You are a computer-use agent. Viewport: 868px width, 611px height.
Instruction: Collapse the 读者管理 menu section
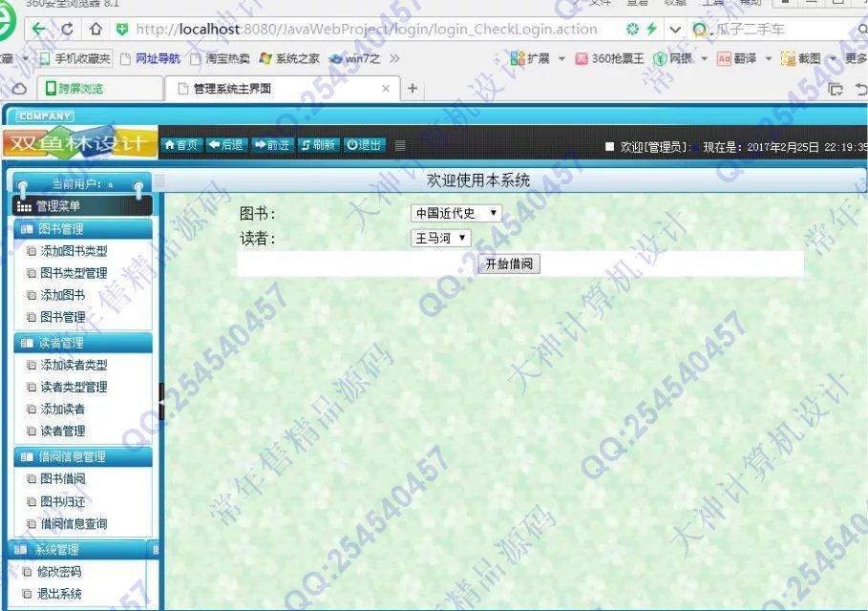[x=83, y=343]
